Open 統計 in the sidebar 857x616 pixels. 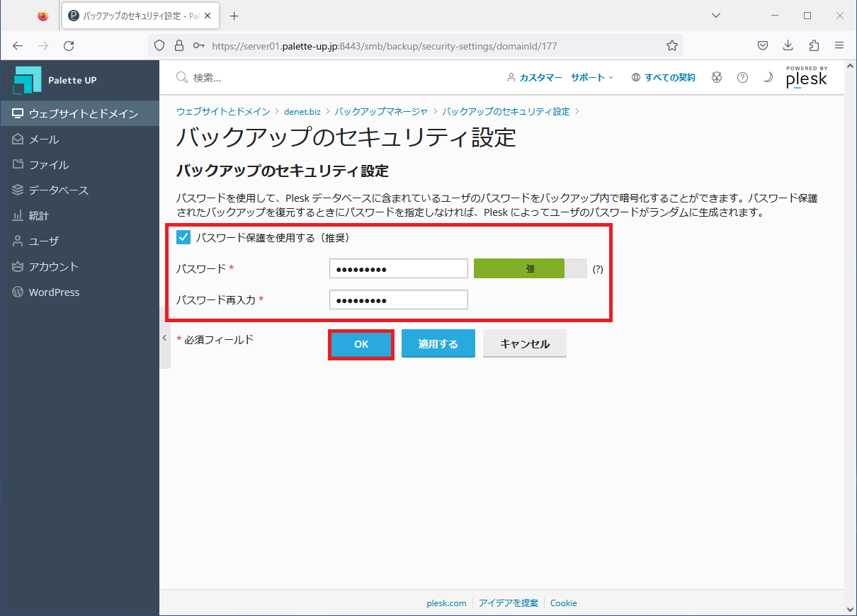(79, 216)
